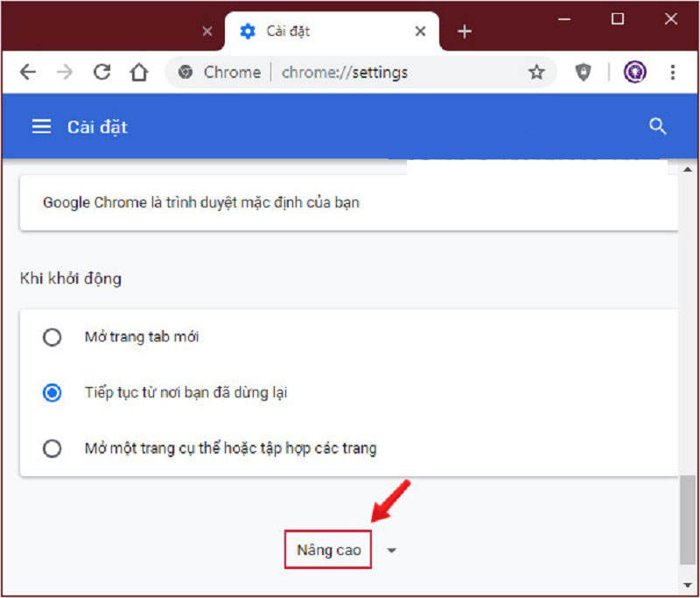Go back to the previous page

[28, 72]
